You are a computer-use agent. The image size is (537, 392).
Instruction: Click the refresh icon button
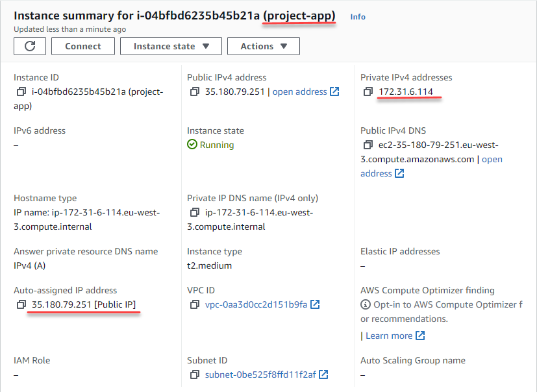pos(30,46)
